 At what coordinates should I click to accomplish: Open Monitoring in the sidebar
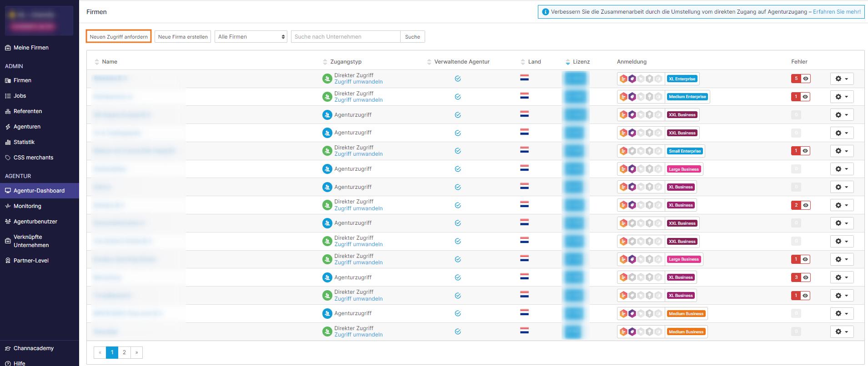tap(27, 206)
